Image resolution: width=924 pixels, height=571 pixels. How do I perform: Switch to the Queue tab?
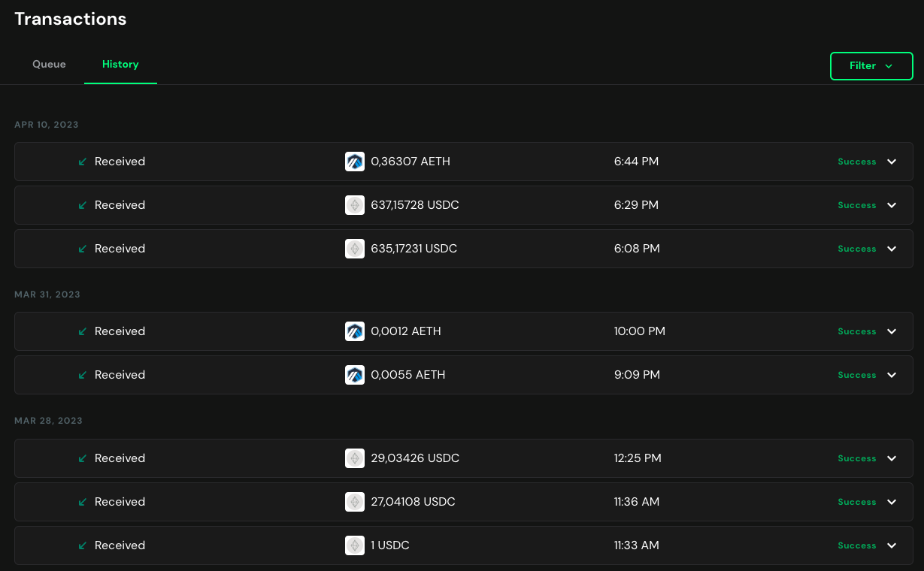(x=48, y=64)
